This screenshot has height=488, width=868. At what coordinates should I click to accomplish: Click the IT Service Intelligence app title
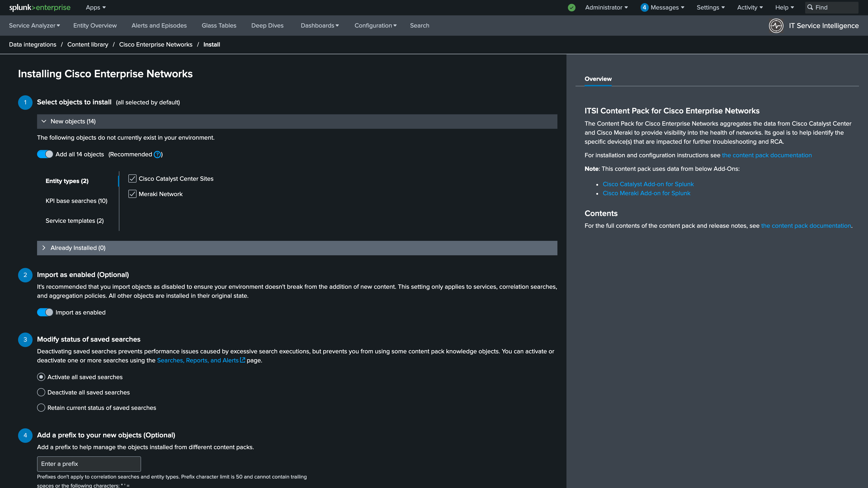(824, 26)
